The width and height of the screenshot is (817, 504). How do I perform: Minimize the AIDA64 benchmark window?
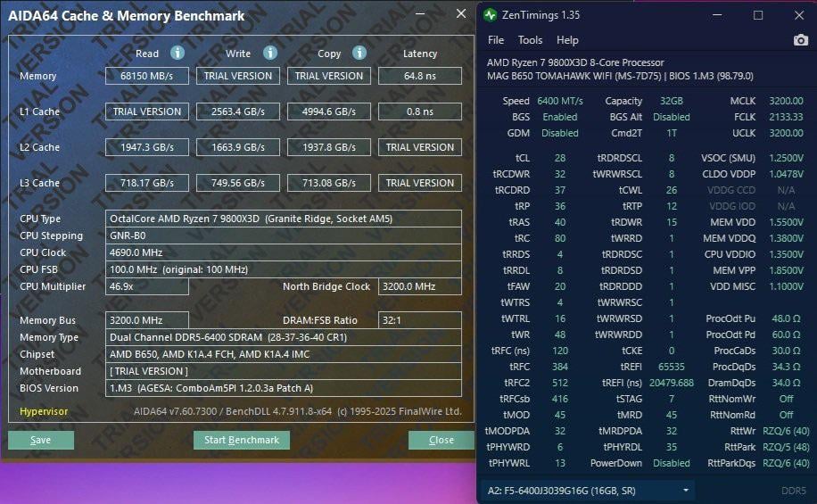click(x=420, y=14)
